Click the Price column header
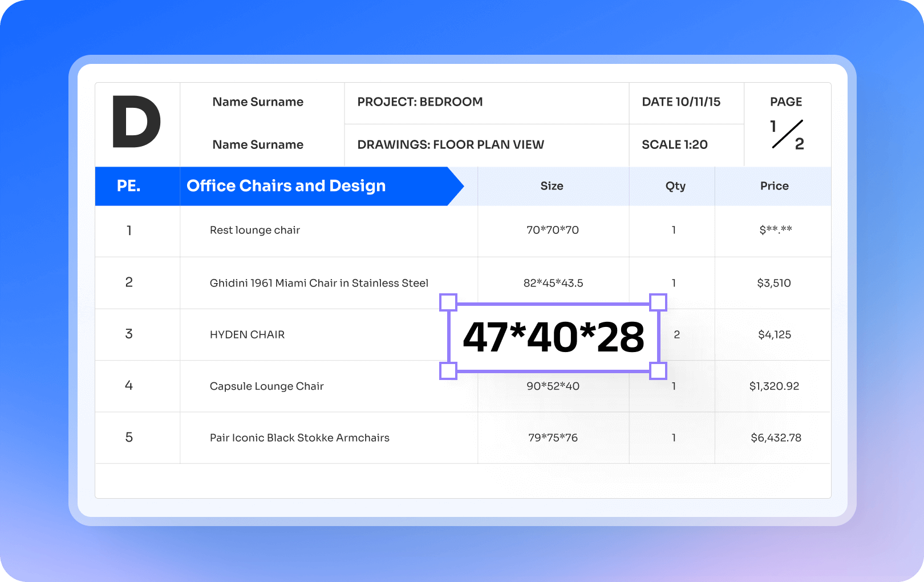The width and height of the screenshot is (924, 582). coord(774,186)
